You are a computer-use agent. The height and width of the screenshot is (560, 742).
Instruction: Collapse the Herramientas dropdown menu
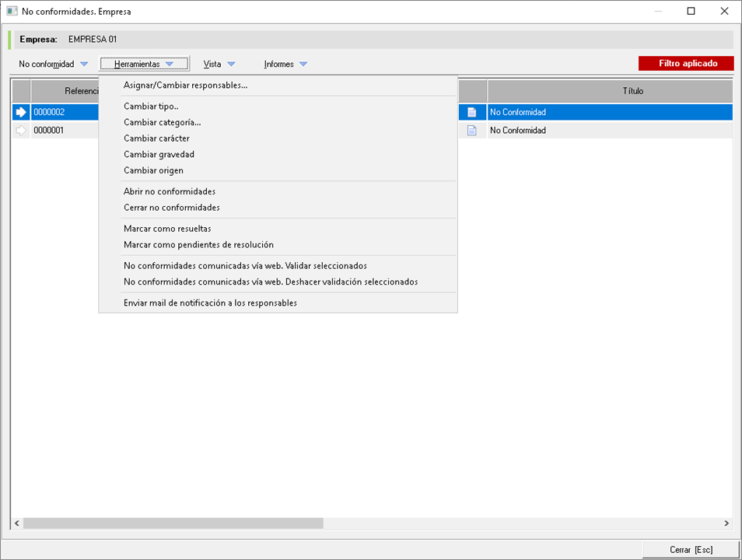[x=144, y=64]
